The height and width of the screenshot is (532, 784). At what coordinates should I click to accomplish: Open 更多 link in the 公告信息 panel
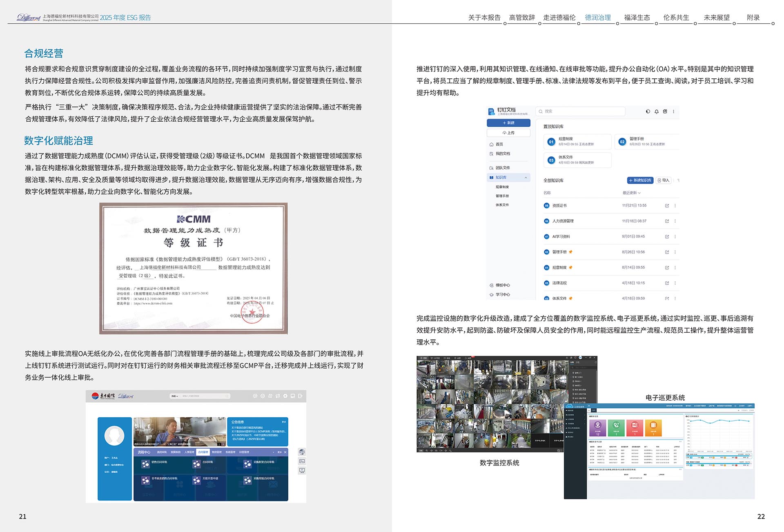point(285,423)
